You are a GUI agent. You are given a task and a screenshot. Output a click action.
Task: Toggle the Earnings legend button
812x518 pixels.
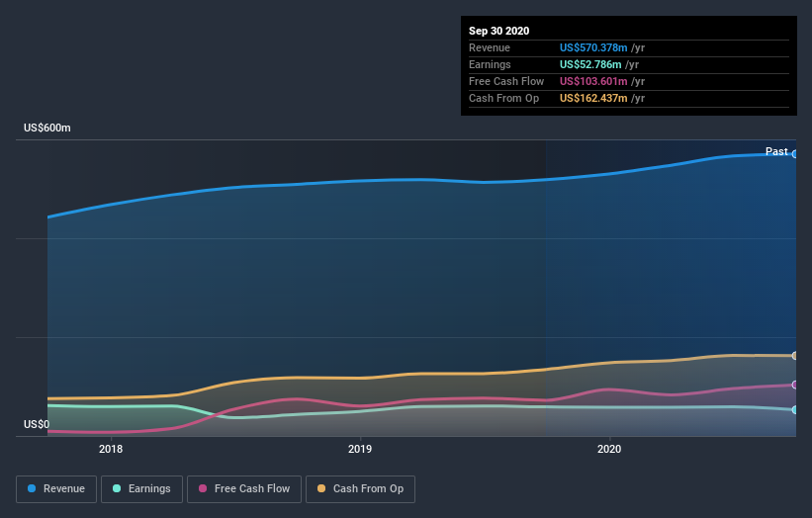click(141, 489)
